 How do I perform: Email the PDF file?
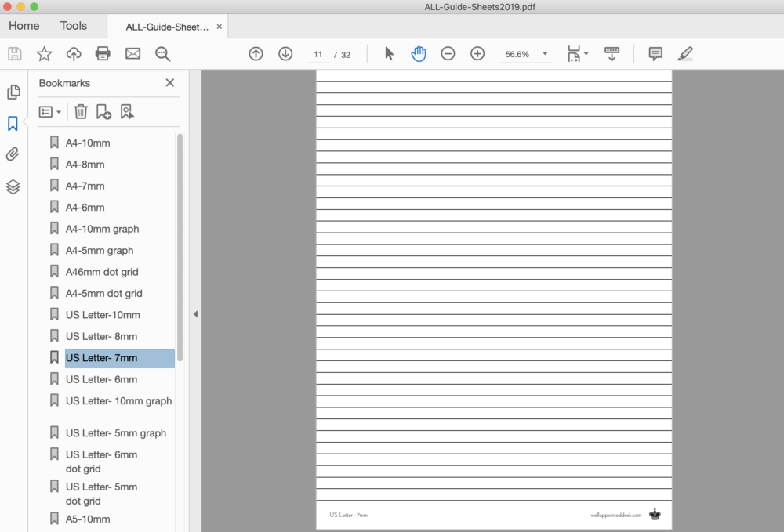132,53
